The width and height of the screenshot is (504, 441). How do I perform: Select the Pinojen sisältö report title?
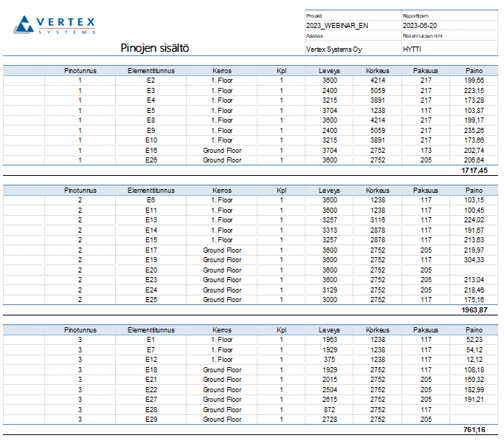pos(155,48)
